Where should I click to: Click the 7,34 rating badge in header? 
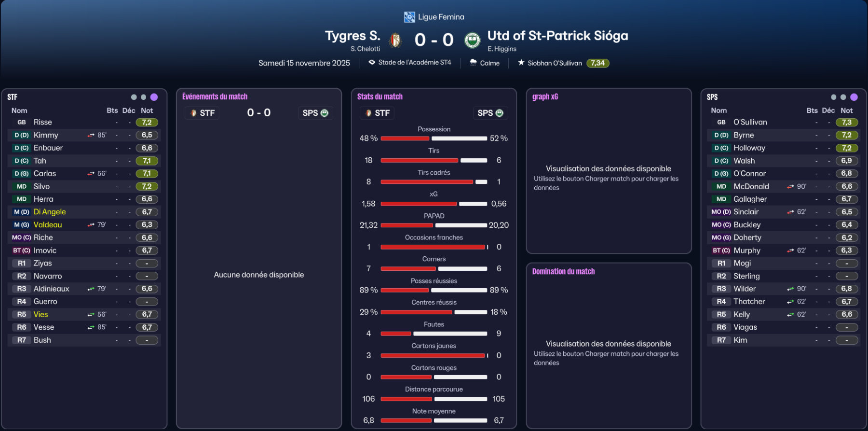tap(597, 63)
